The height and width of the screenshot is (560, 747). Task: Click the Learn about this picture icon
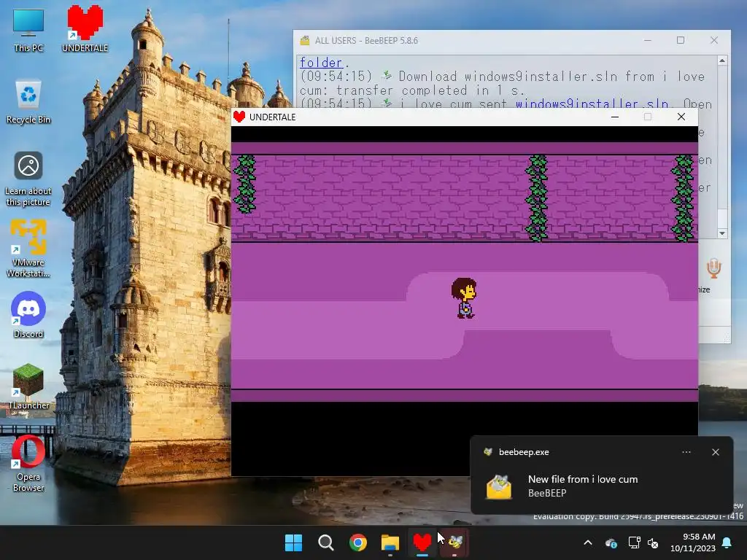pyautogui.click(x=28, y=179)
